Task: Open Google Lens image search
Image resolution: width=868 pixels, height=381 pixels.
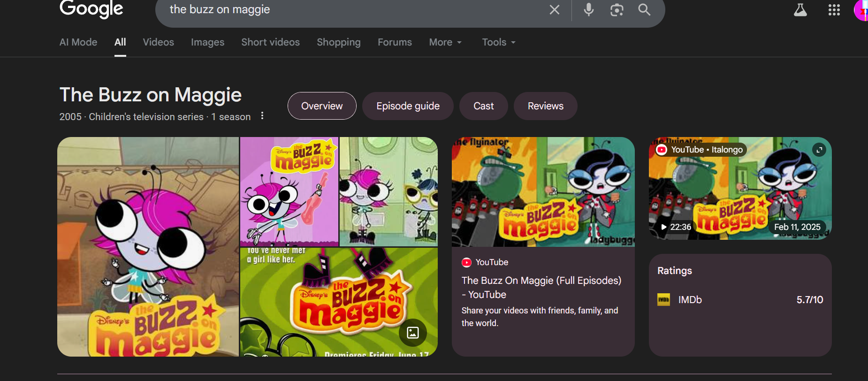Action: click(x=617, y=10)
